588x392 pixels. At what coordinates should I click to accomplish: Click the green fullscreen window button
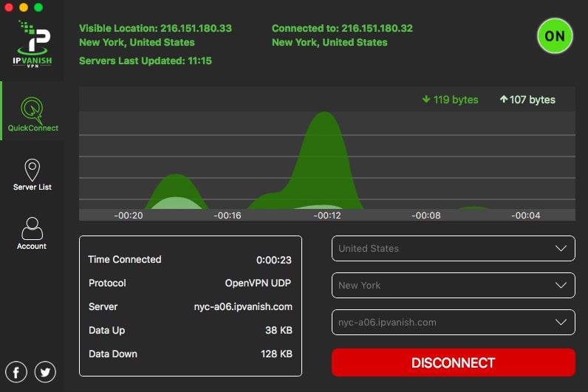pyautogui.click(x=38, y=7)
